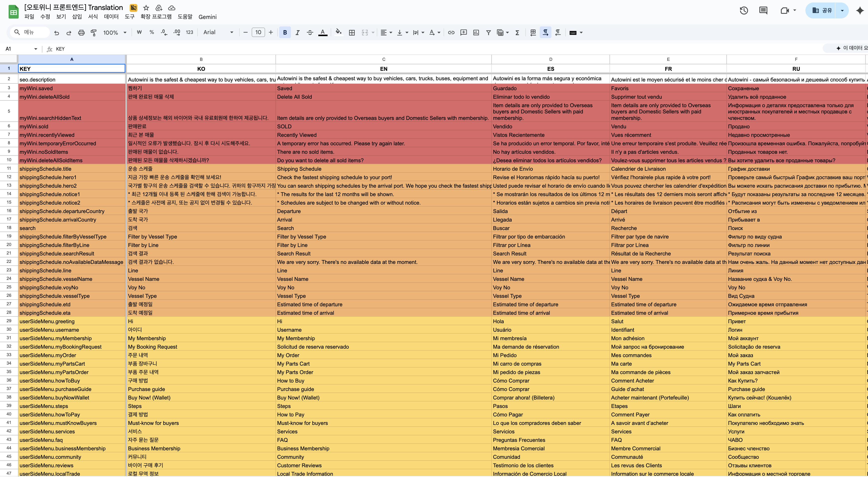Toggle bold formatting

click(285, 33)
